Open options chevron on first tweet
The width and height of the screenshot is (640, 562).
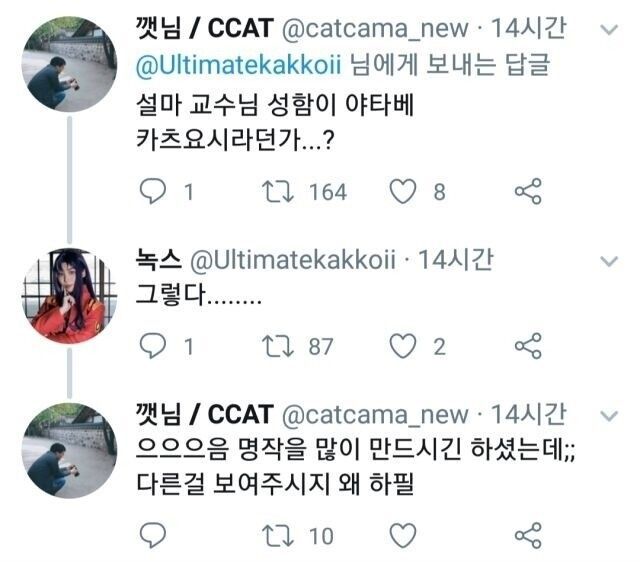tap(608, 30)
